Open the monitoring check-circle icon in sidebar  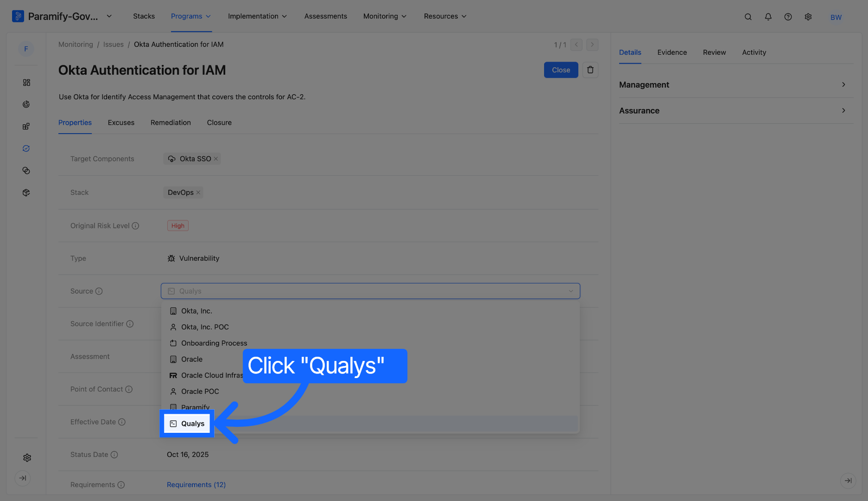(26, 148)
